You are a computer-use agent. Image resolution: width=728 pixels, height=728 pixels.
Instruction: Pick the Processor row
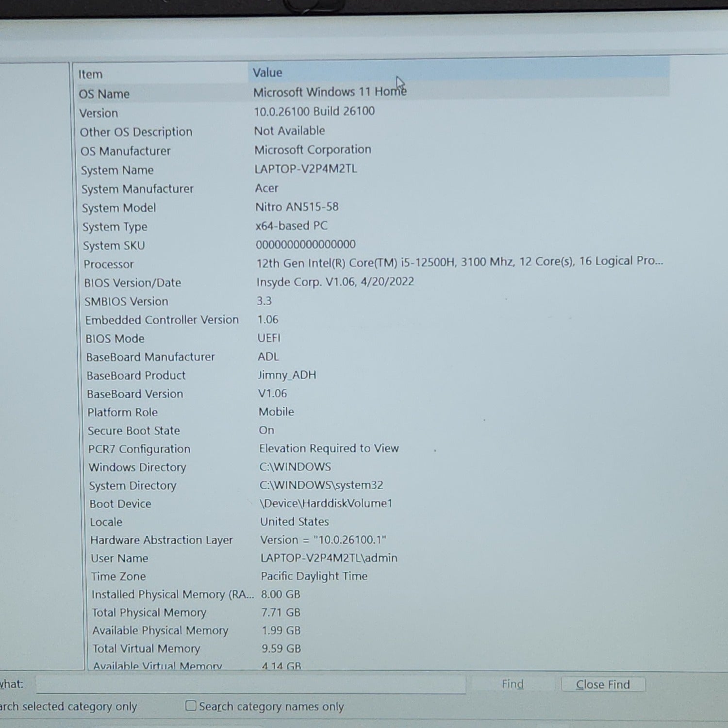[109, 265]
